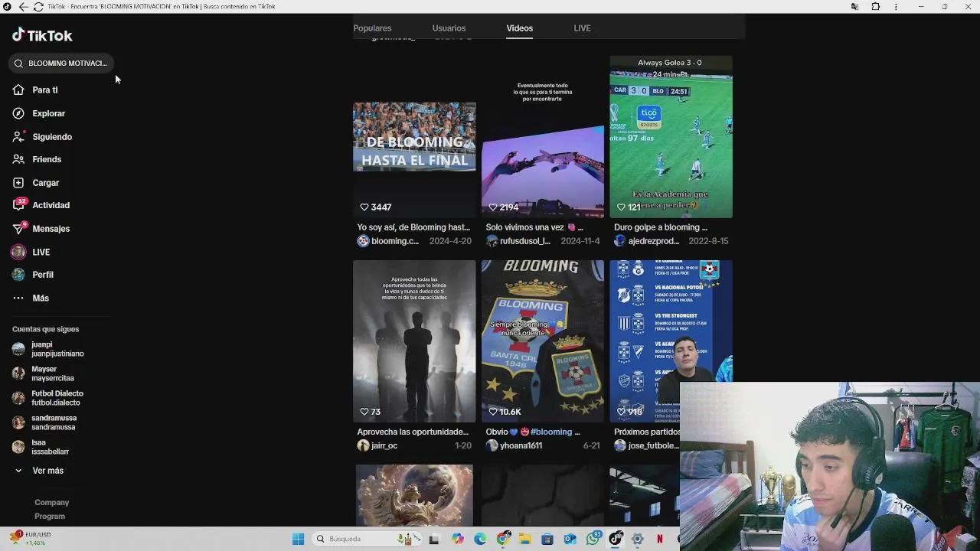Click the 3447 likes heart icon
This screenshot has height=551, width=980.
[364, 207]
